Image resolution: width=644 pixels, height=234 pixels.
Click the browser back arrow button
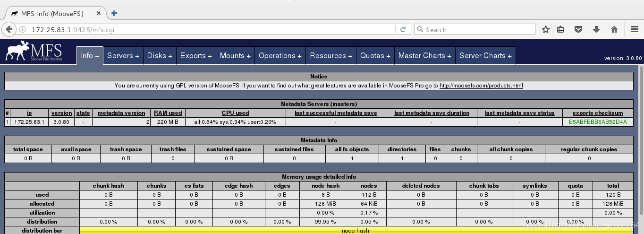pos(8,29)
